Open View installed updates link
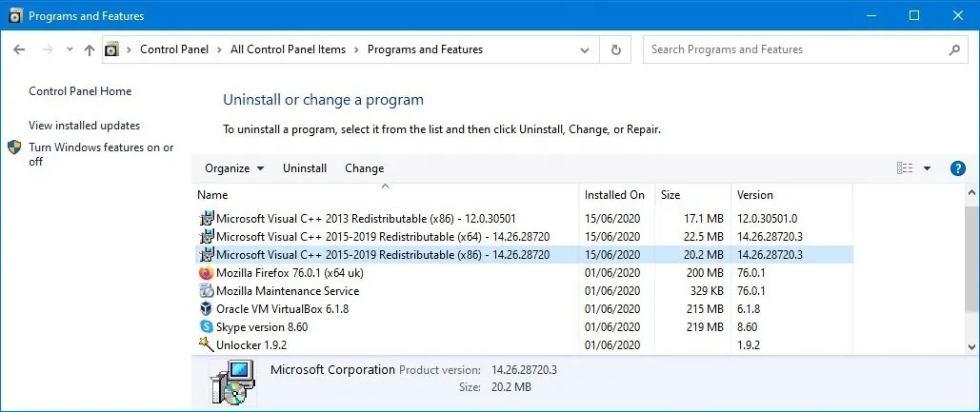This screenshot has width=980, height=412. click(85, 126)
